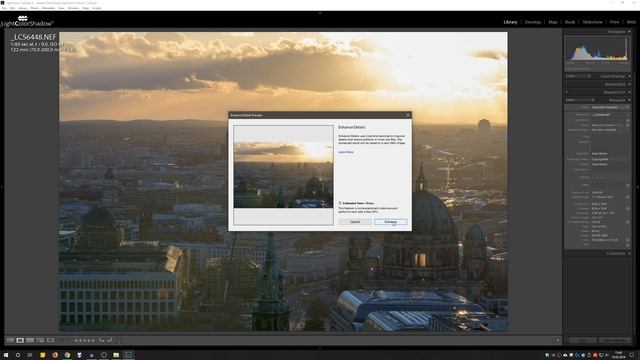Open the Learn More link
The image size is (640, 360).
[346, 152]
